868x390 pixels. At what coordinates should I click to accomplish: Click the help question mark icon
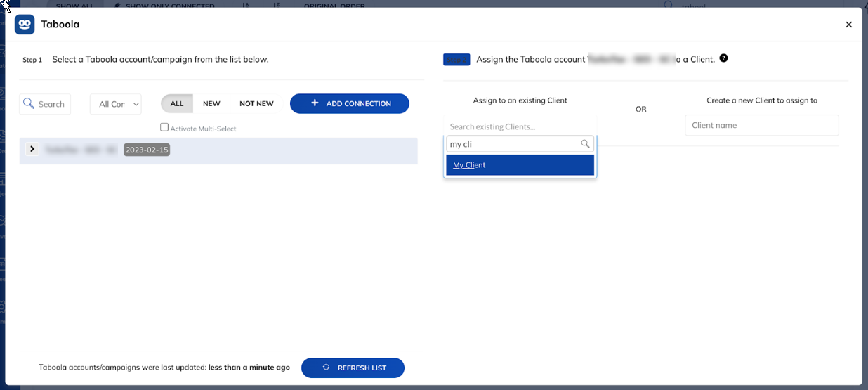pos(723,58)
